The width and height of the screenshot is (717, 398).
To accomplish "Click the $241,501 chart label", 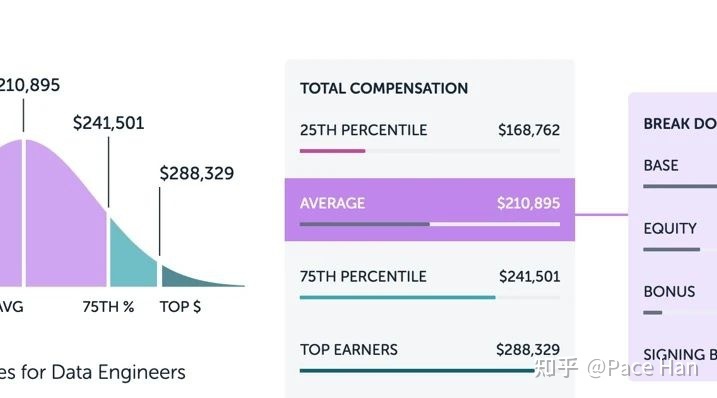I will coord(108,123).
